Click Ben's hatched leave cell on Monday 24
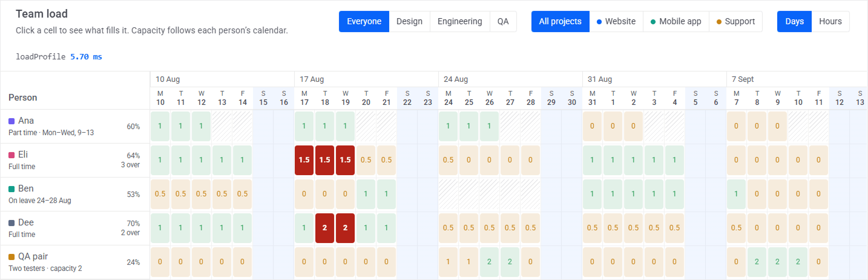The image size is (868, 280). click(449, 194)
